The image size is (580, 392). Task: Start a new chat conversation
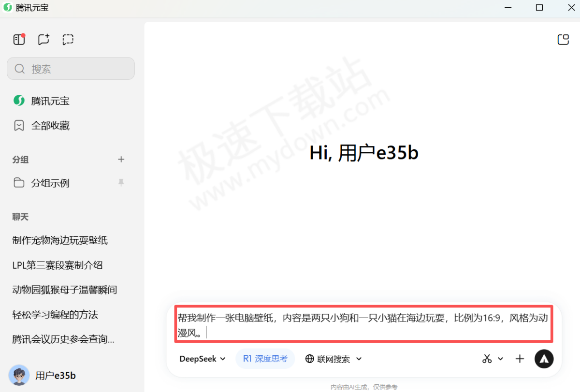coord(43,39)
